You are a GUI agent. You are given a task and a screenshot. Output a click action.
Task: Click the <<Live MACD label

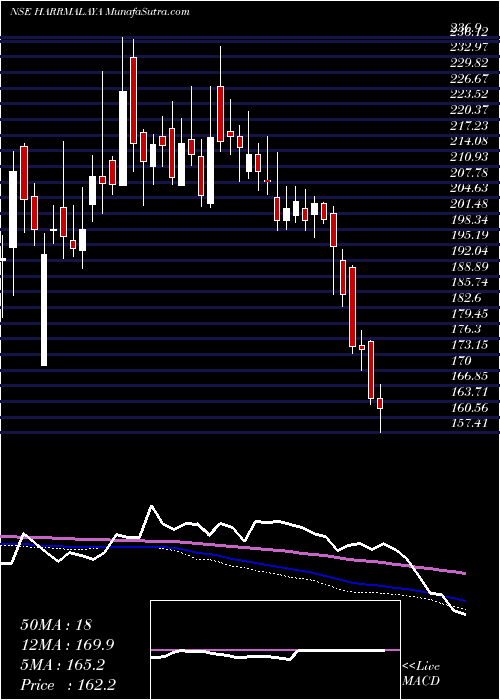[421, 674]
